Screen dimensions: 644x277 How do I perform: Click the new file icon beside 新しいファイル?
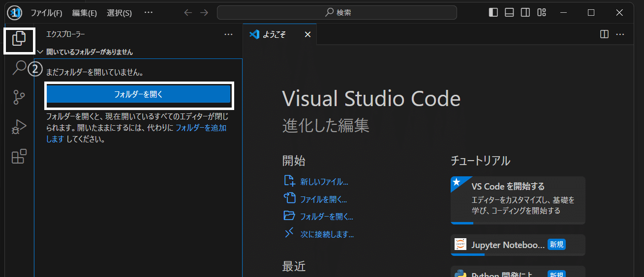[x=289, y=181]
